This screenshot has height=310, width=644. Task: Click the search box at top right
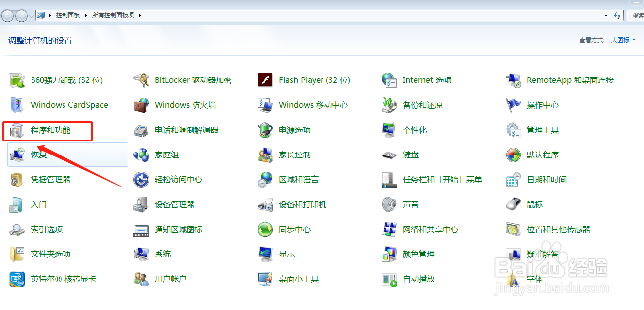(635, 15)
